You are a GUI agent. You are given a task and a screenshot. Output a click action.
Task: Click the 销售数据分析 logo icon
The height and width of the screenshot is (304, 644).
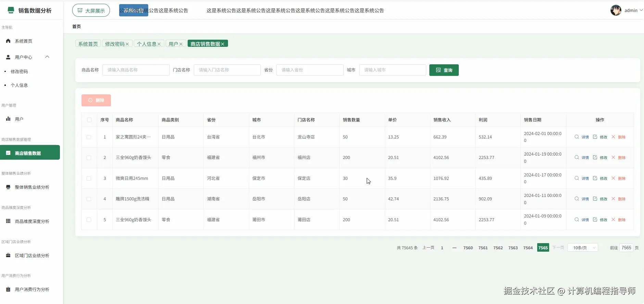click(x=11, y=10)
